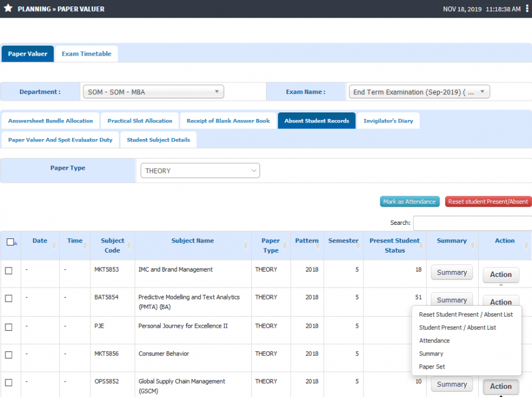Check the Personal Journey for Excellence II row
The height and width of the screenshot is (397, 532).
click(9, 327)
